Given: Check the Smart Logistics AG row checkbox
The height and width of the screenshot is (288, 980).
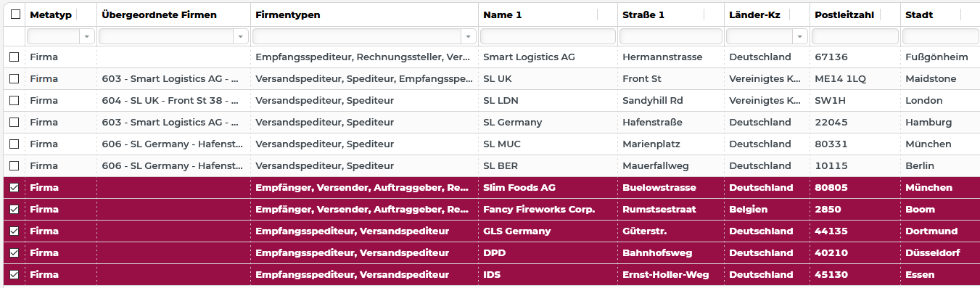Looking at the screenshot, I should tap(15, 57).
